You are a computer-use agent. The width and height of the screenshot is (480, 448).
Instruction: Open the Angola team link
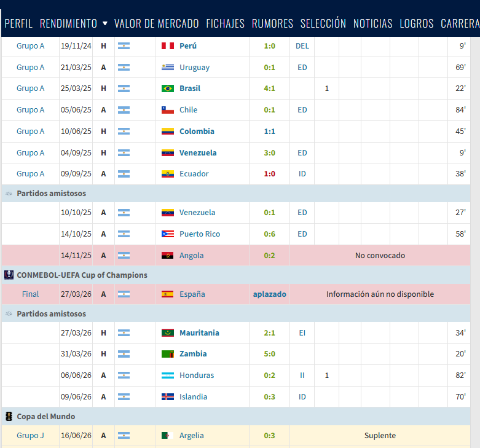191,256
